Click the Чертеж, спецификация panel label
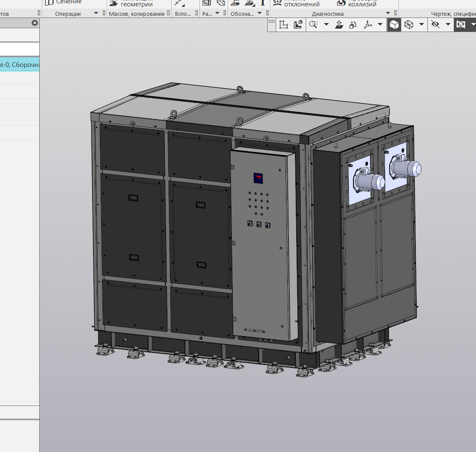The height and width of the screenshot is (452, 476). 453,14
